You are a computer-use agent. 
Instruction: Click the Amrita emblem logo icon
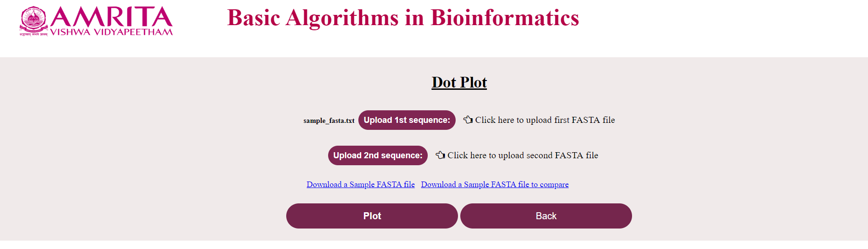point(33,19)
